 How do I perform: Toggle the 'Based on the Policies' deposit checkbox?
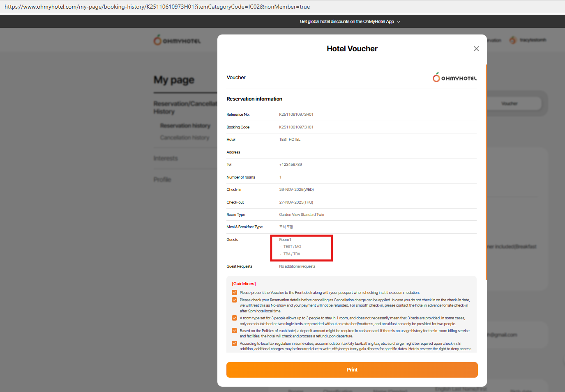click(234, 331)
